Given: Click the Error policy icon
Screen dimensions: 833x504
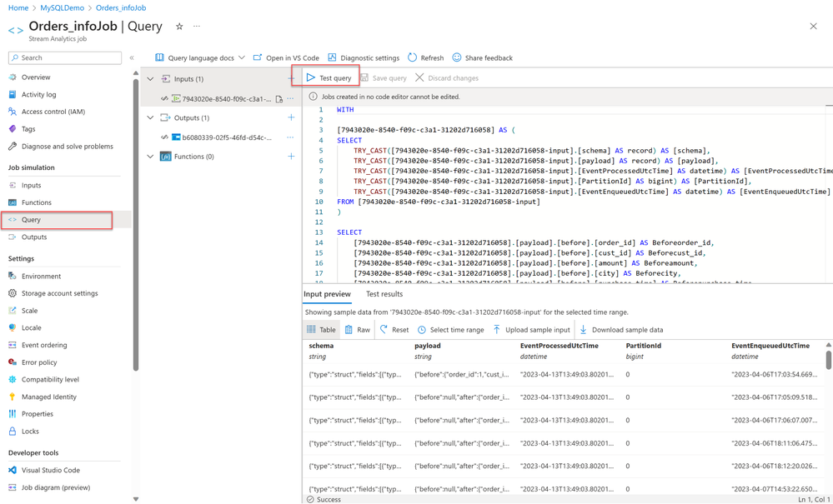Looking at the screenshot, I should tap(13, 362).
